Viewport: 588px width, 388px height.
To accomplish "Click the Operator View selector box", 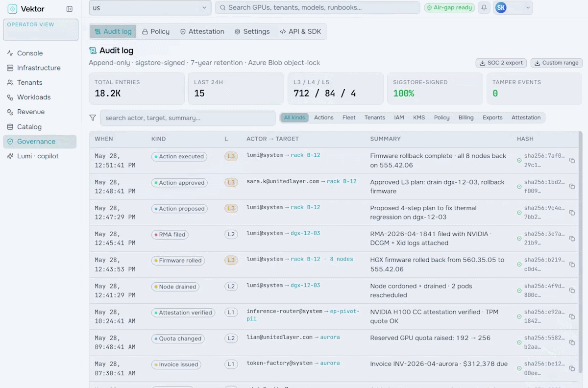I will point(41,29).
